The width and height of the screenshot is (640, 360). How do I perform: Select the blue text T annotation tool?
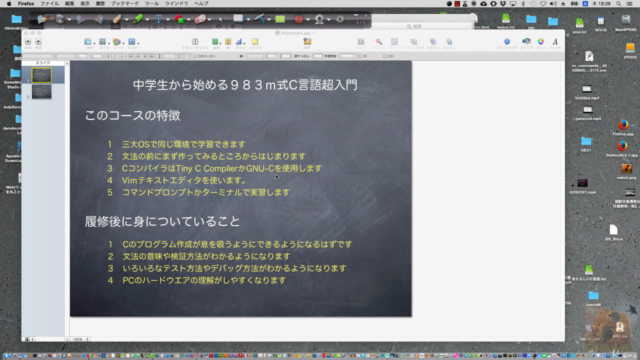point(158,19)
